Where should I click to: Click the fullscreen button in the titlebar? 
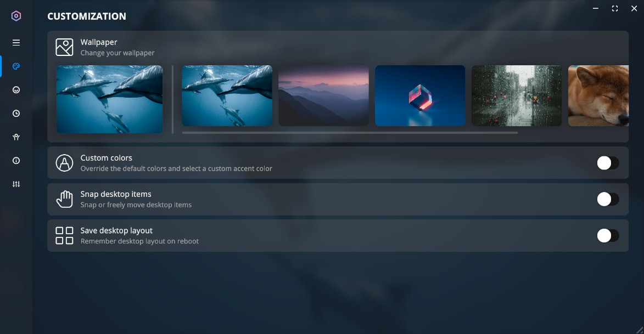pyautogui.click(x=614, y=8)
